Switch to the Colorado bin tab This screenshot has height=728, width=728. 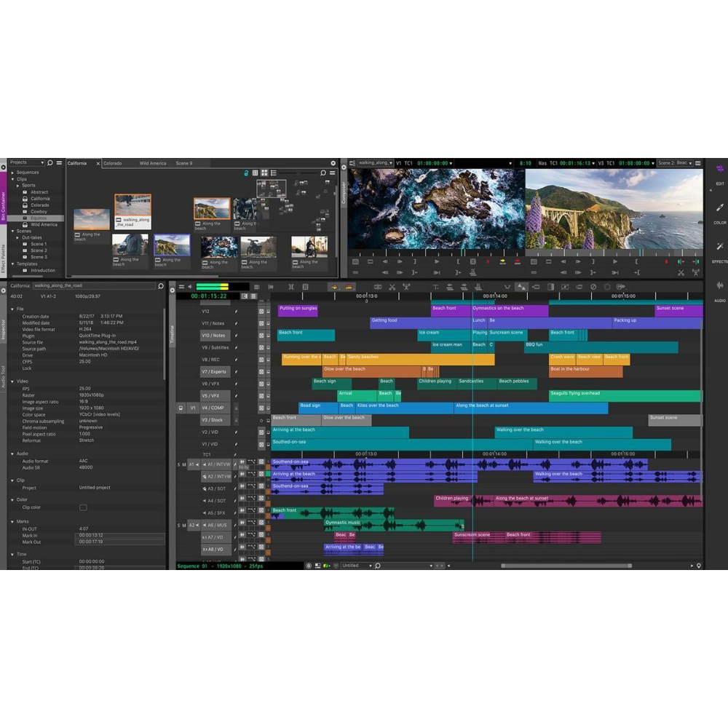pos(113,163)
